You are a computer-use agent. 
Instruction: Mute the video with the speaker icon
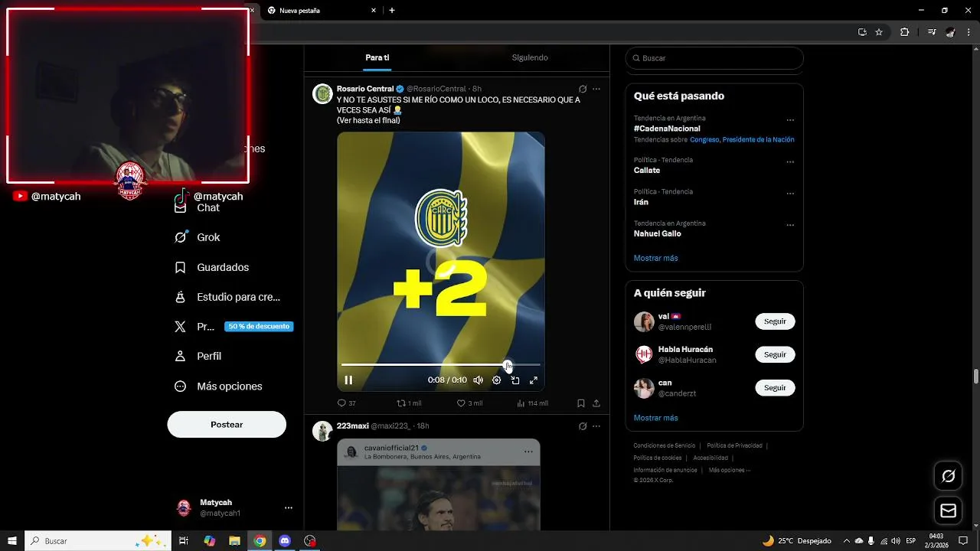click(x=478, y=380)
